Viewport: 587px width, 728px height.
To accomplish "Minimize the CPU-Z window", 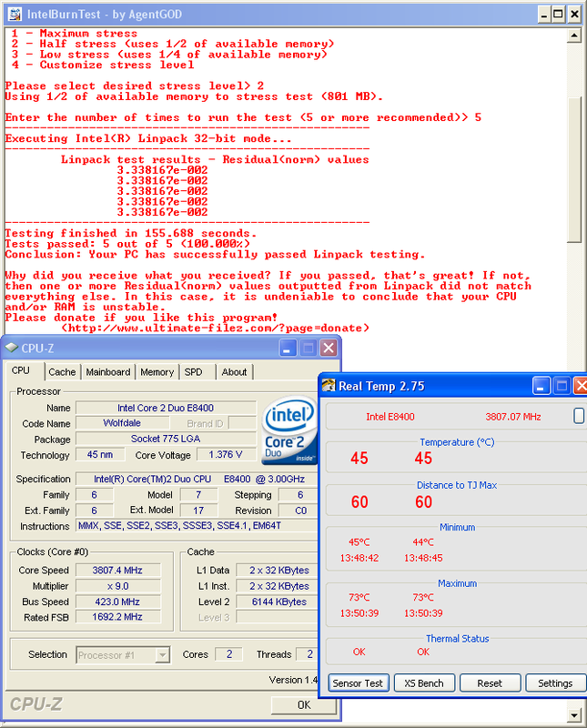I will (288, 348).
